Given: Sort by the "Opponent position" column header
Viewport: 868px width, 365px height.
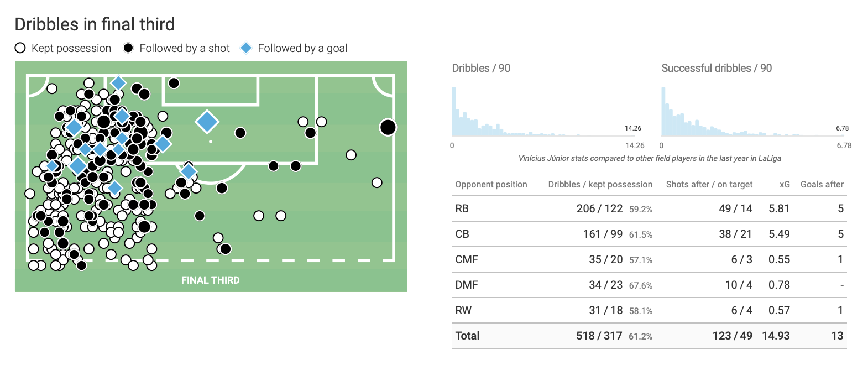Looking at the screenshot, I should pyautogui.click(x=491, y=185).
